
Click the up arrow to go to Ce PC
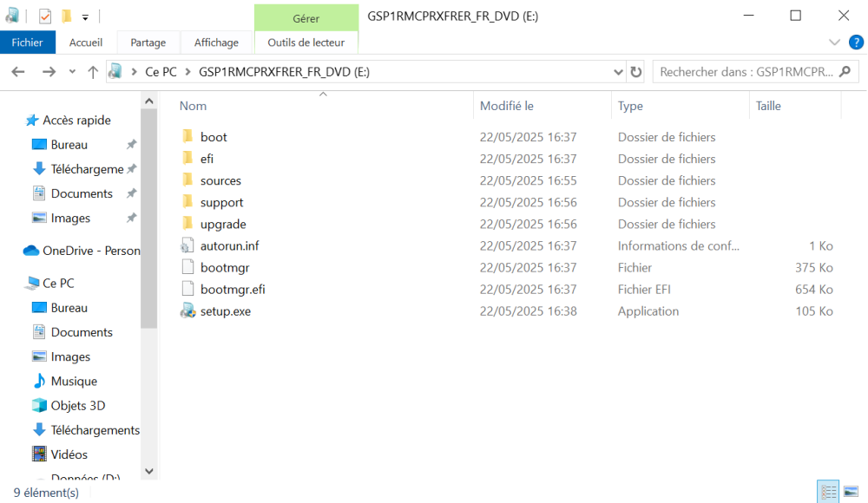(94, 71)
